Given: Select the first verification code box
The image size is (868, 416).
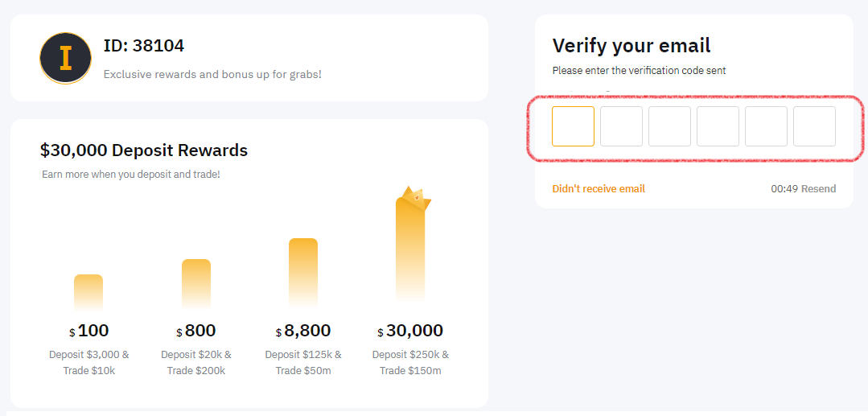Looking at the screenshot, I should point(573,126).
